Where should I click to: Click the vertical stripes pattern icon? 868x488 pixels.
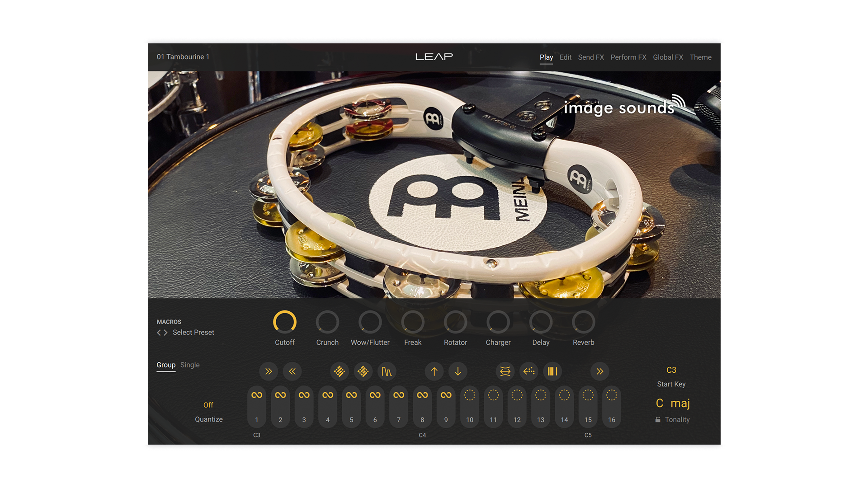tap(552, 371)
